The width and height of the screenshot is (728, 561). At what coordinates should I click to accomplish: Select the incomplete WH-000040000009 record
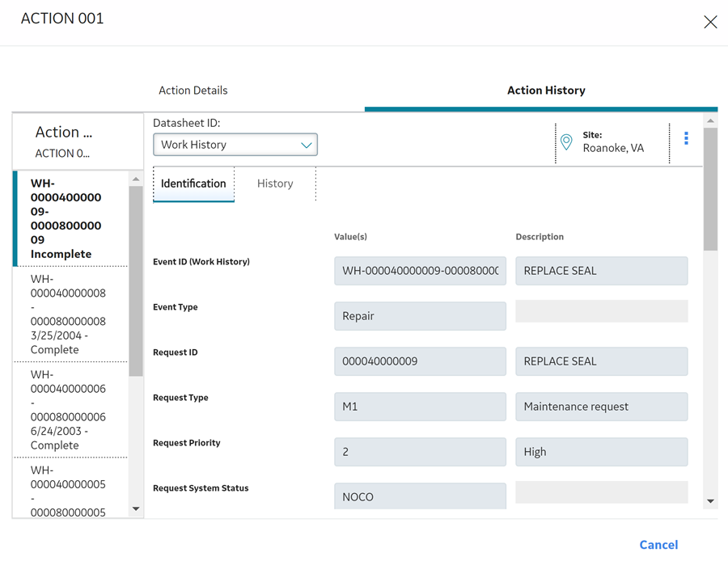click(70, 218)
